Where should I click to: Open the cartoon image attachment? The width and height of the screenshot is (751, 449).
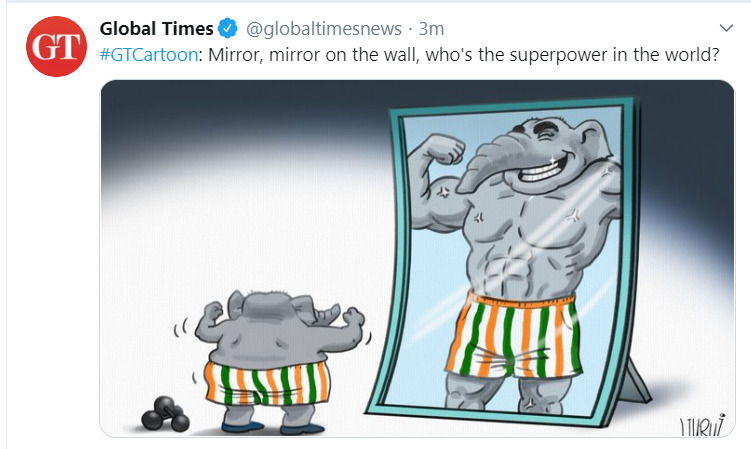(417, 258)
